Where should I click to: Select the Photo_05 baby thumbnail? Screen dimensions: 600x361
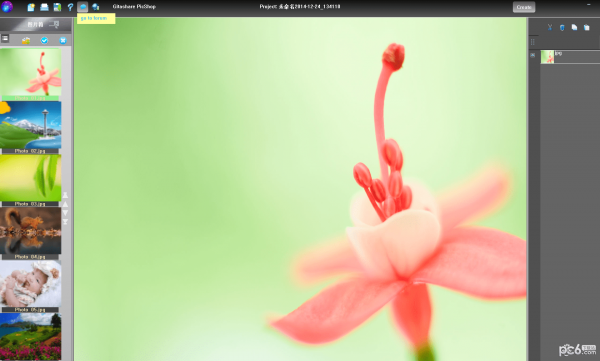coord(31,284)
